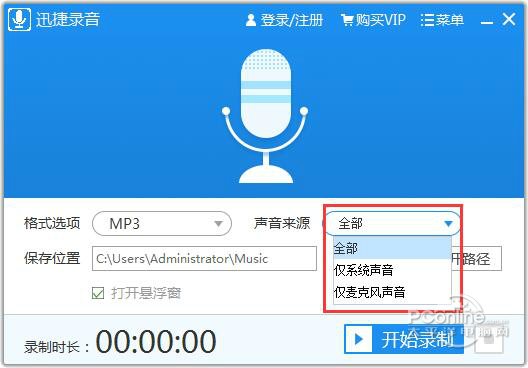Viewport: 528px width, 368px height.
Task: Open 登录/注册 login link
Action: [284, 20]
